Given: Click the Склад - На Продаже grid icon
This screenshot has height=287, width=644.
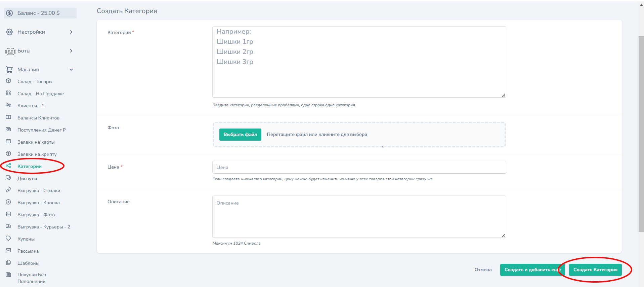Looking at the screenshot, I should click(x=8, y=93).
